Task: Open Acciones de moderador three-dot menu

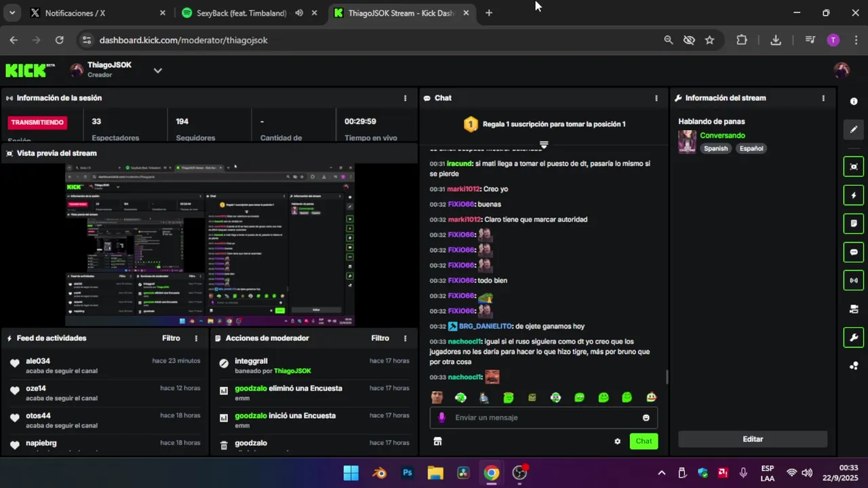Action: 406,338
